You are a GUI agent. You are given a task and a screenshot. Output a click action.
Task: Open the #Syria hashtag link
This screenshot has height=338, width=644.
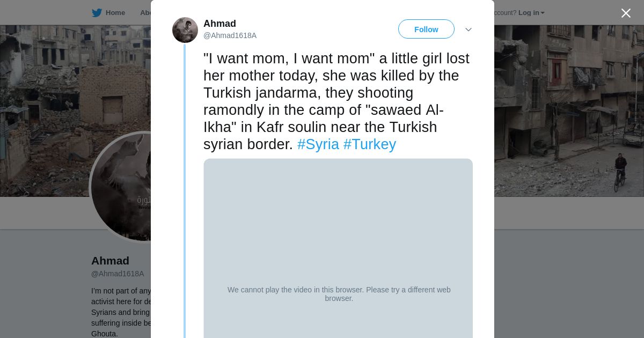[318, 144]
